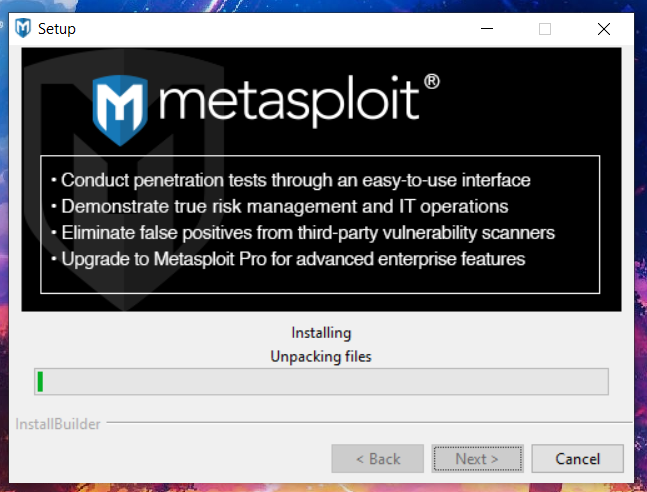Image resolution: width=647 pixels, height=492 pixels.
Task: Click the 'Installing' heading text
Action: pos(321,333)
